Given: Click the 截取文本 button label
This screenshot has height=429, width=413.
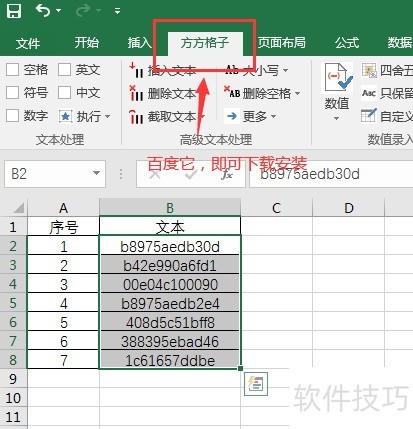Looking at the screenshot, I should point(172,117).
